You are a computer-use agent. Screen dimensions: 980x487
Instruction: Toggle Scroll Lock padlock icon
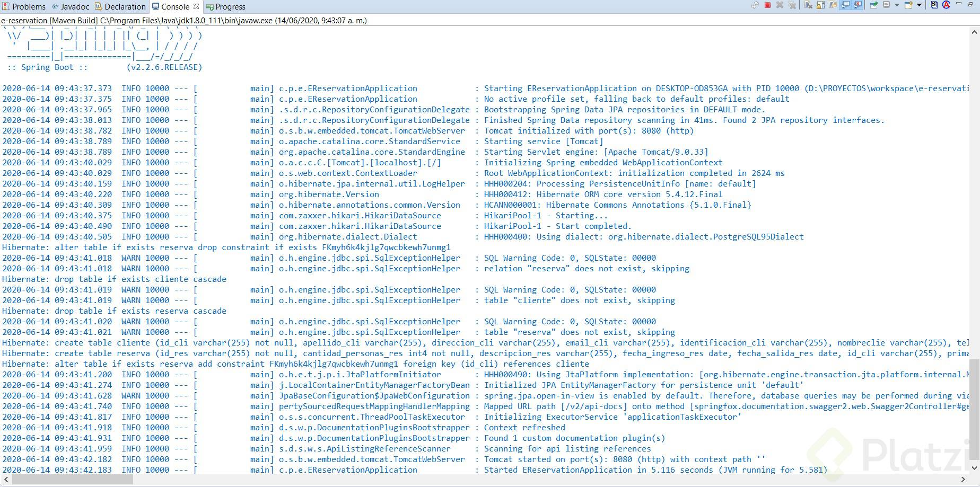pos(820,5)
